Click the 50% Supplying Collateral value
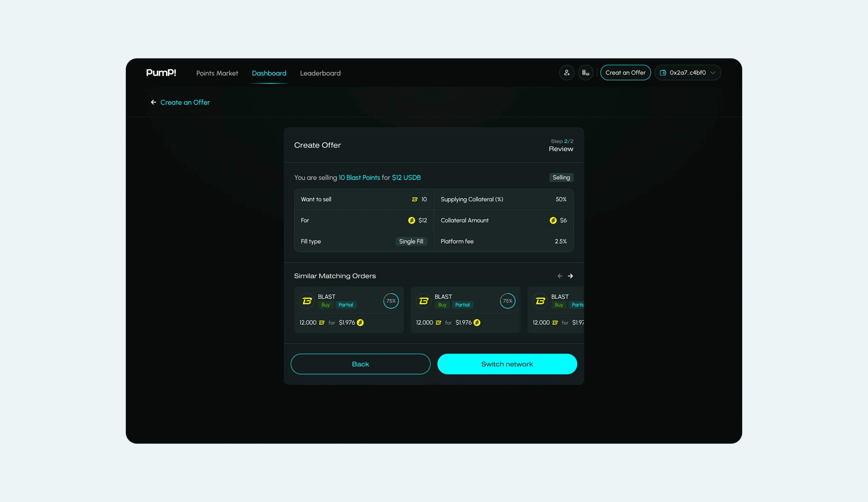868x502 pixels. click(x=561, y=200)
